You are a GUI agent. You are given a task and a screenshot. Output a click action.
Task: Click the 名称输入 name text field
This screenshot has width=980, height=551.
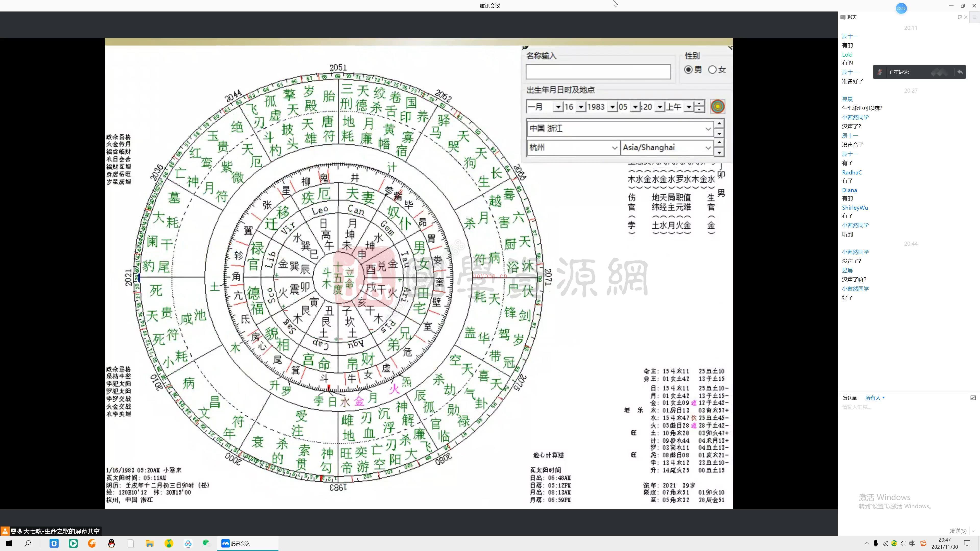pyautogui.click(x=598, y=72)
